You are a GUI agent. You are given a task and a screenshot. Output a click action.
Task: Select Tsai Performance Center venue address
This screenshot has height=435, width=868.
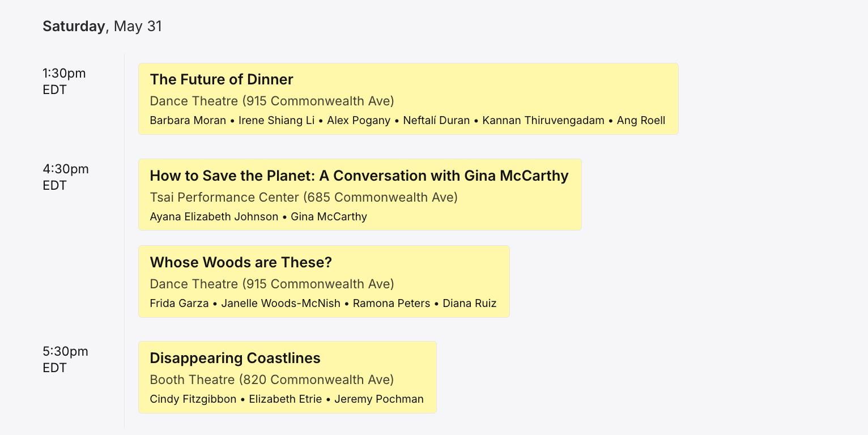point(304,197)
